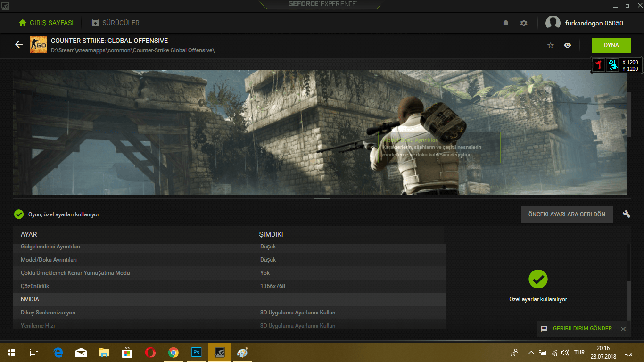Click the feedback chat bubble icon
This screenshot has height=362, width=644.
pyautogui.click(x=544, y=329)
